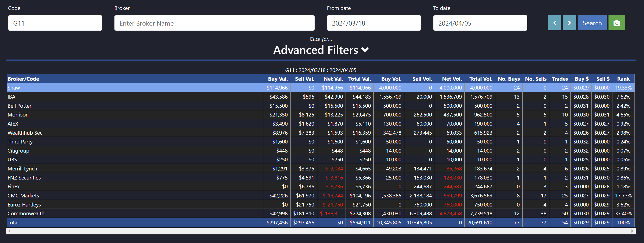The width and height of the screenshot is (644, 243).
Task: Click Shaw buy value $114,966
Action: (277, 88)
